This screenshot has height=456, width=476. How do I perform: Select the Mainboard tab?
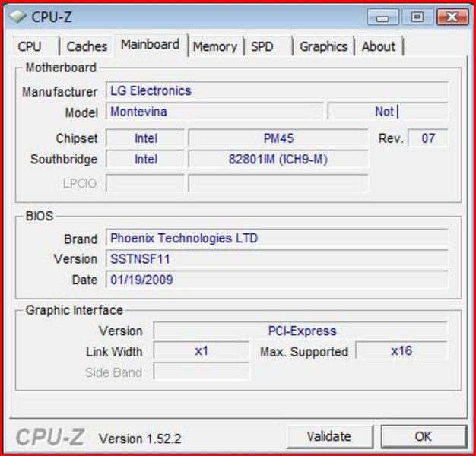coord(150,45)
